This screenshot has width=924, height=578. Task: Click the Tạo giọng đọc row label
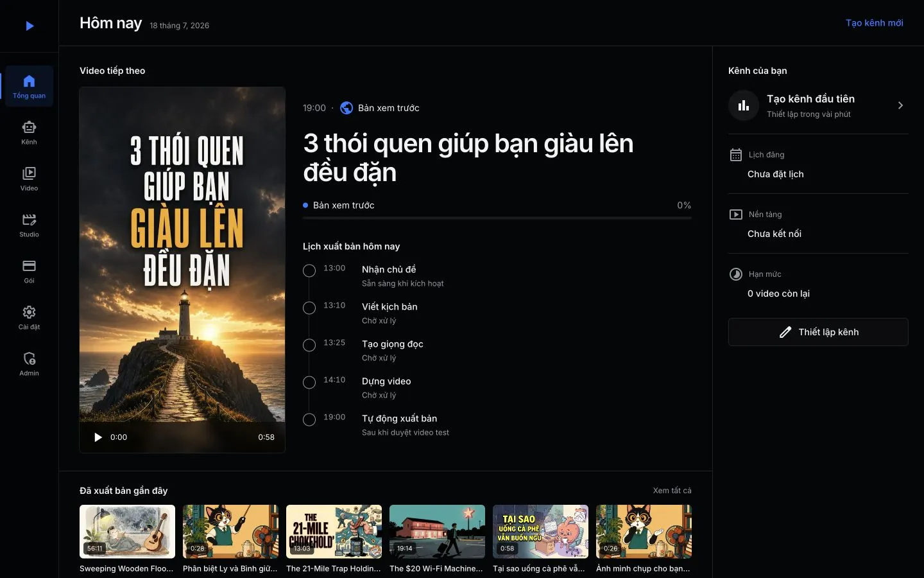tap(392, 344)
